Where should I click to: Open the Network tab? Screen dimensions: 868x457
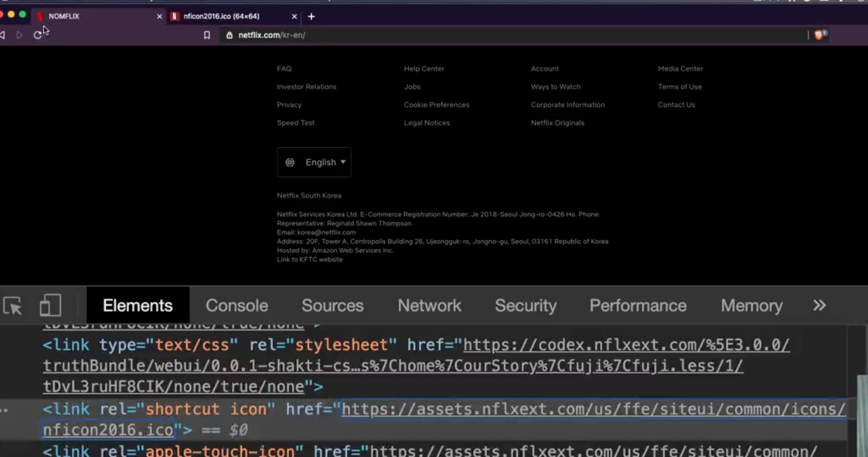429,306
